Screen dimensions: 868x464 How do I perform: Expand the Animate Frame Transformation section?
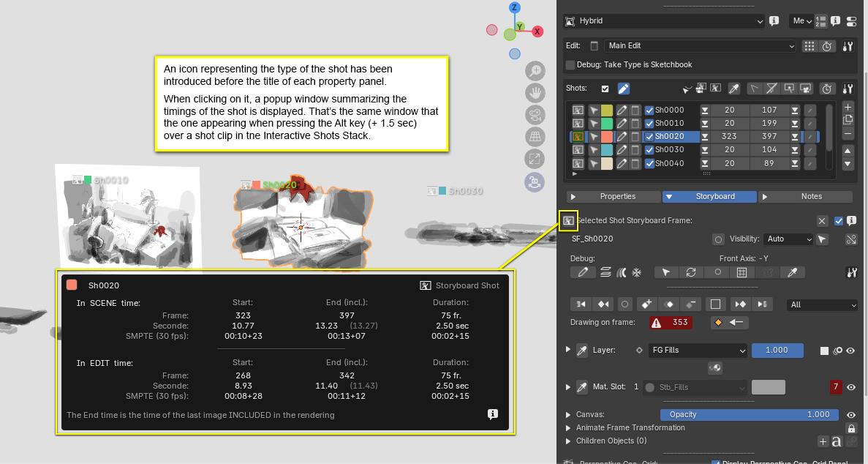[570, 427]
